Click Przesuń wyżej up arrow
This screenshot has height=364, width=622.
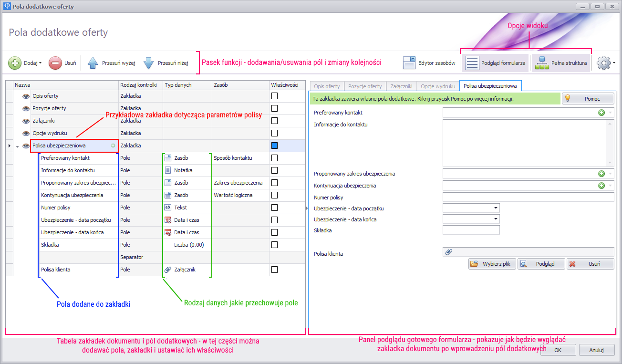pos(93,63)
